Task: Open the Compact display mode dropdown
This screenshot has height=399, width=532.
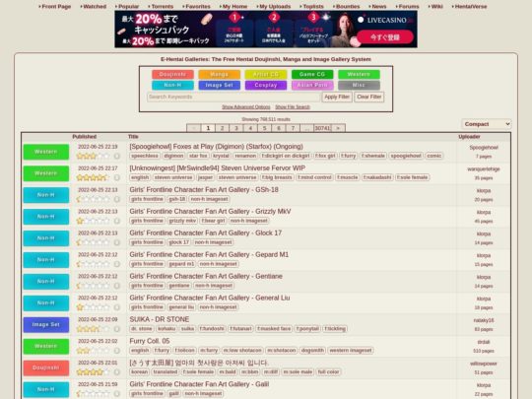Action: pos(487,124)
